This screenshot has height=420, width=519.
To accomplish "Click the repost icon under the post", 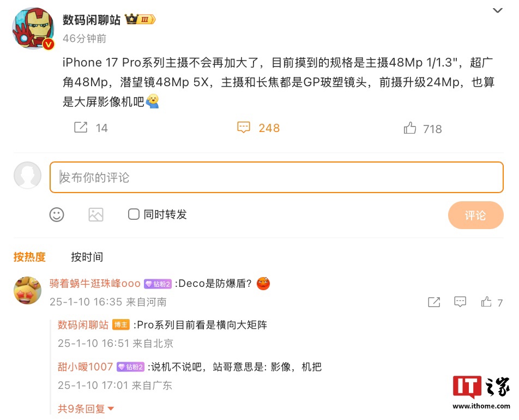I will (x=81, y=127).
